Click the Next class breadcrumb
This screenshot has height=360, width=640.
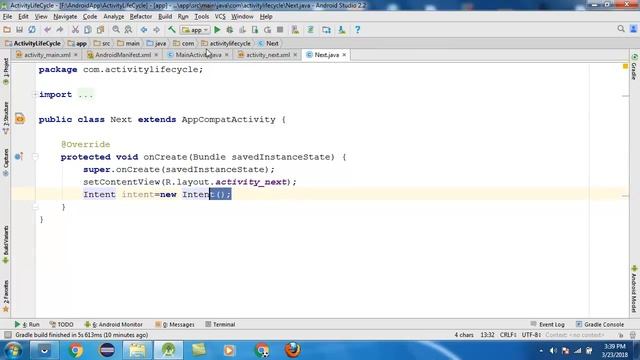[x=268, y=43]
